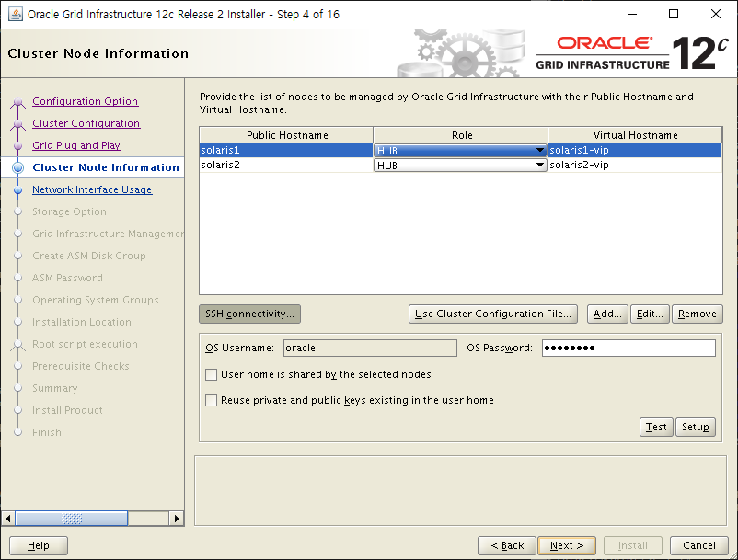Open the Role dropdown for solaris2
This screenshot has height=560, width=738.
[x=460, y=166]
